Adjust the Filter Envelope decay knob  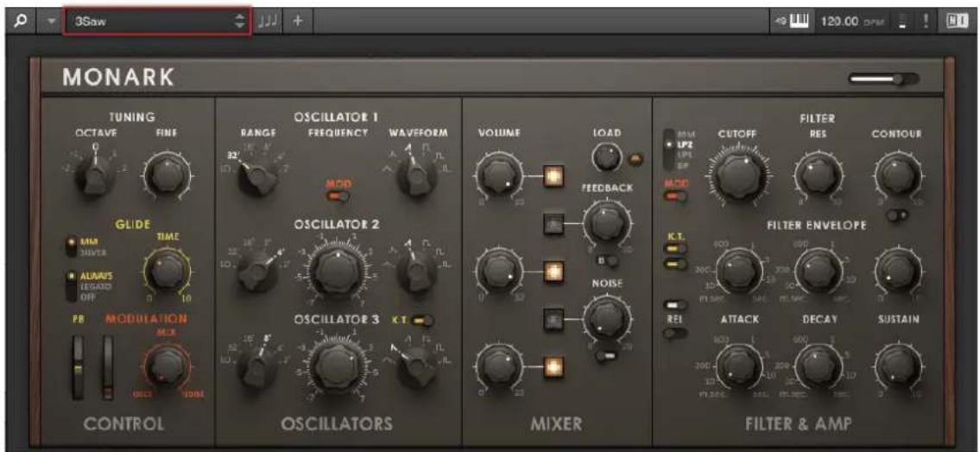click(x=817, y=271)
